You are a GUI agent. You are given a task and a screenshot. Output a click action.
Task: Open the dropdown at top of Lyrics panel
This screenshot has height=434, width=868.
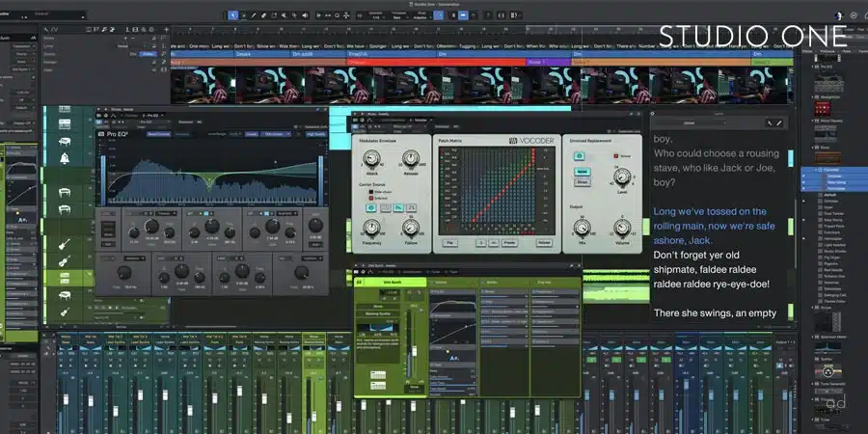tap(690, 122)
